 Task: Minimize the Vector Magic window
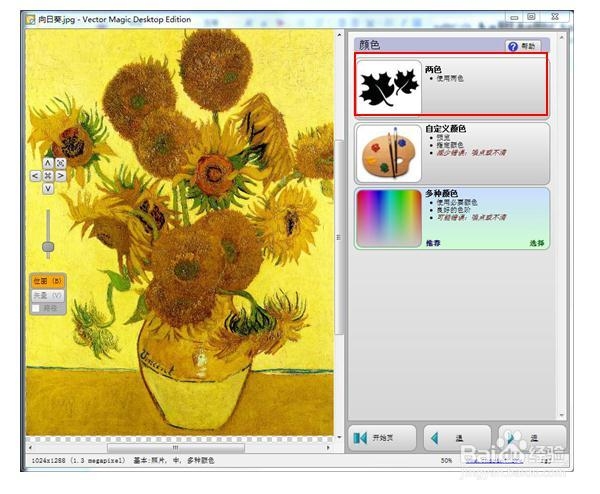514,17
